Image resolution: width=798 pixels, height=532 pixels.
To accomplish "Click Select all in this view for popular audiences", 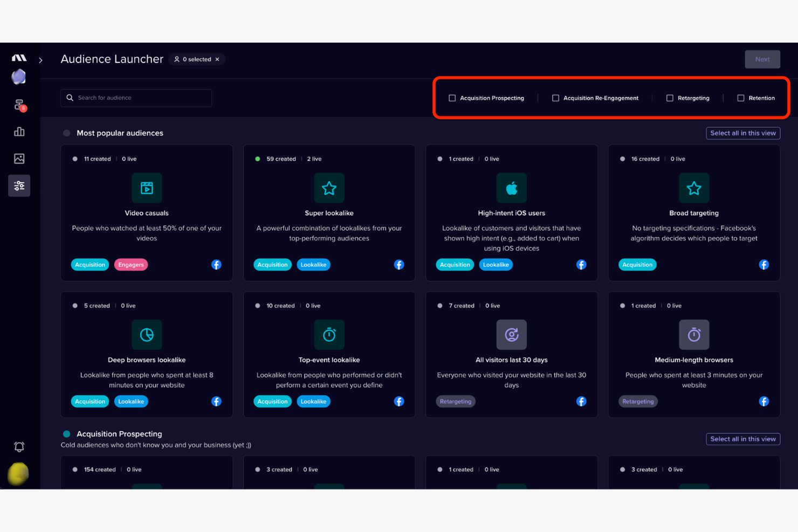I will 743,133.
